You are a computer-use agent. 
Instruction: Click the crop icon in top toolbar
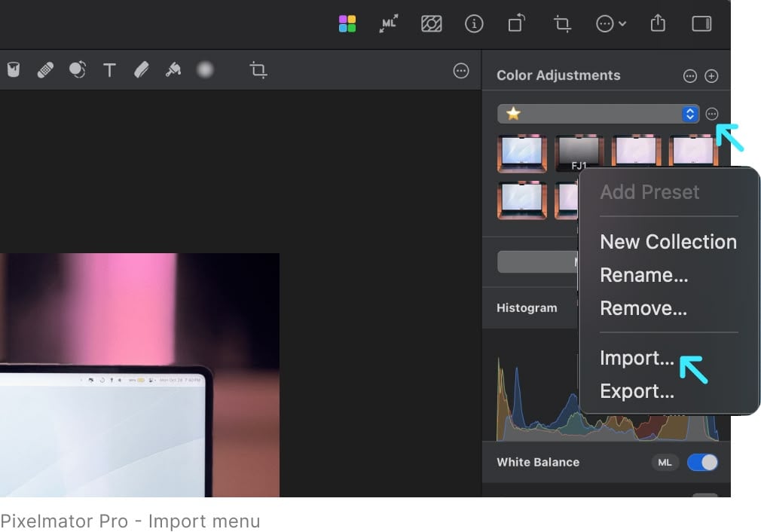562,23
